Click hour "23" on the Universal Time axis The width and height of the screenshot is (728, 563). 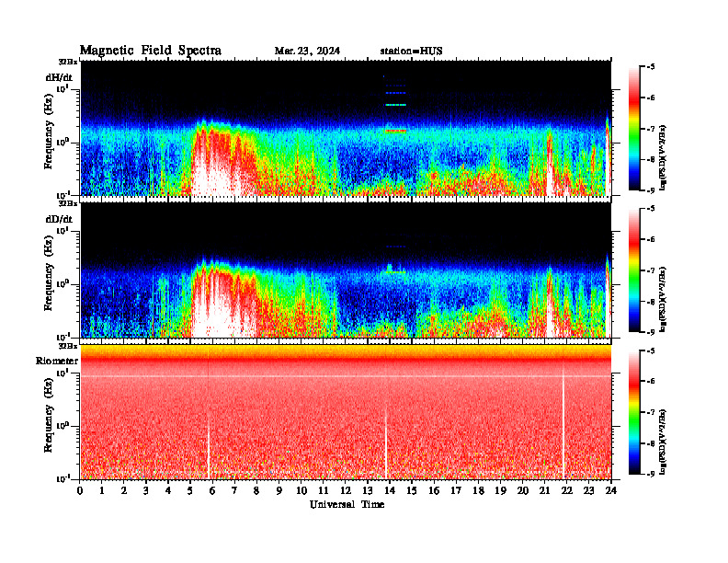pos(588,490)
